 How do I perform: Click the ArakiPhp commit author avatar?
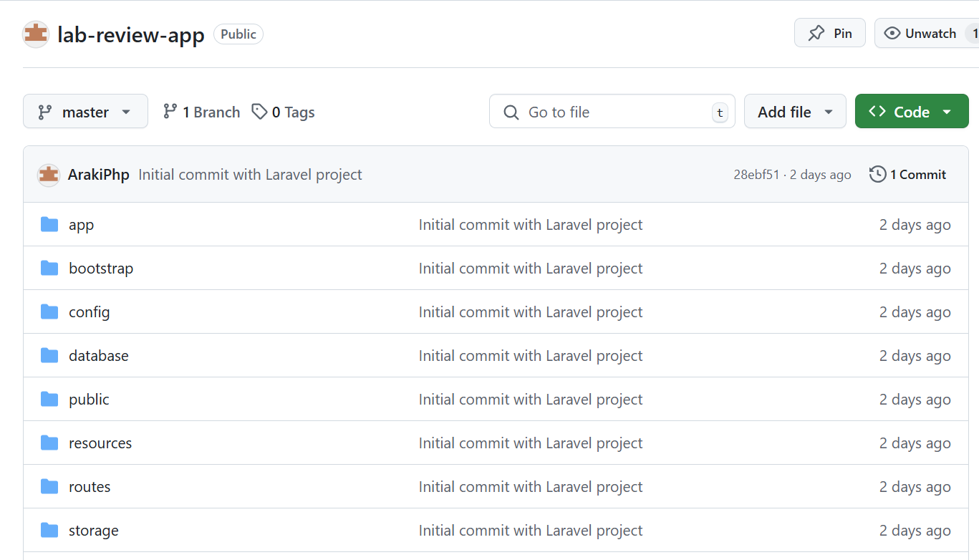(49, 175)
